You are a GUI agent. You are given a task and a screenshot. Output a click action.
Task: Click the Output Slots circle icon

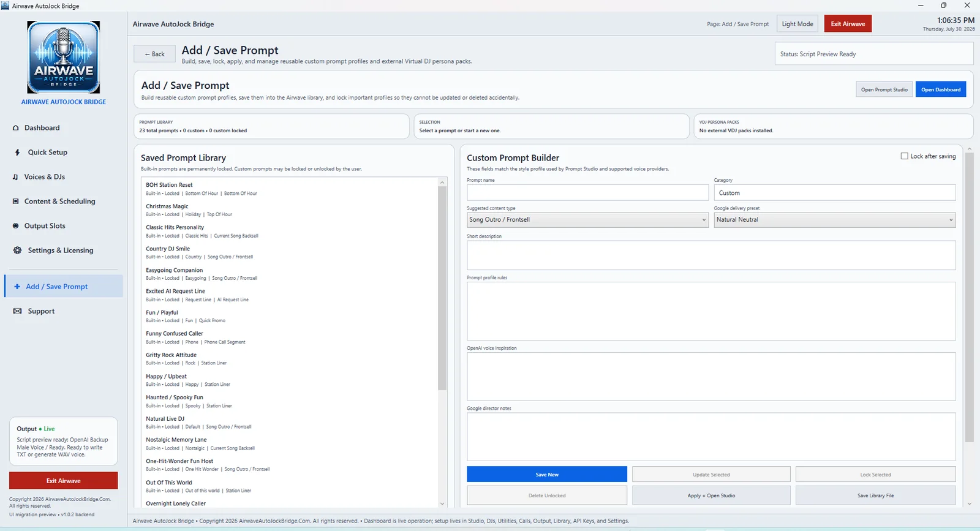coord(16,226)
